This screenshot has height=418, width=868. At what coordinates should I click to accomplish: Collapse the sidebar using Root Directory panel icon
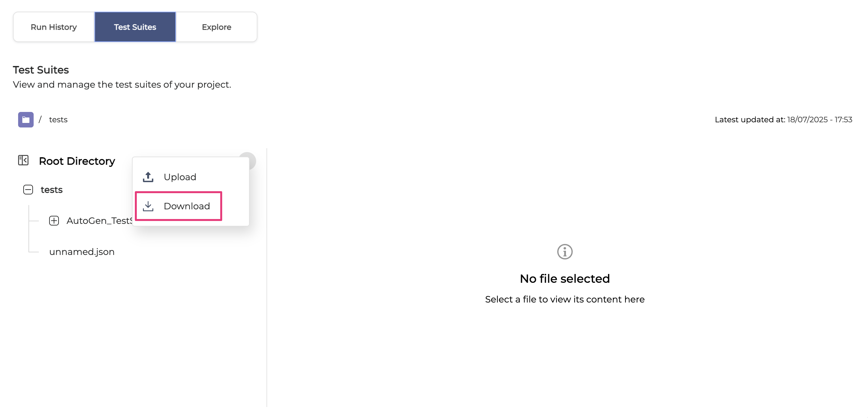click(23, 160)
